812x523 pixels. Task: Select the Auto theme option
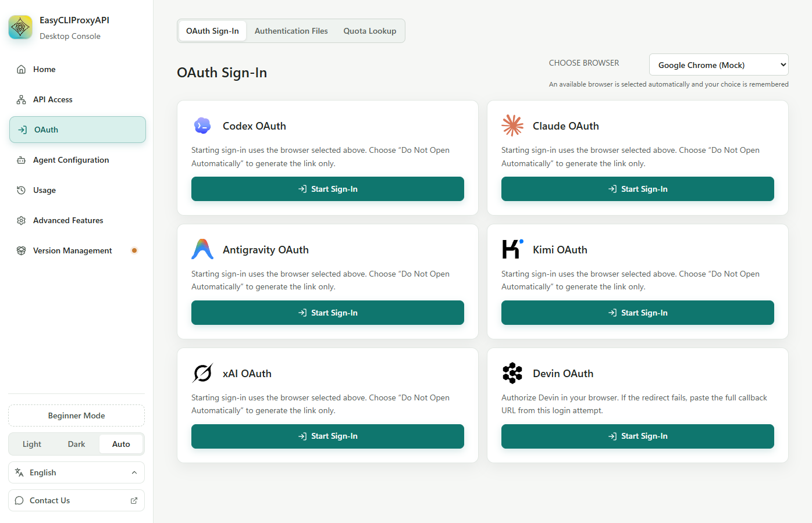pyautogui.click(x=121, y=444)
